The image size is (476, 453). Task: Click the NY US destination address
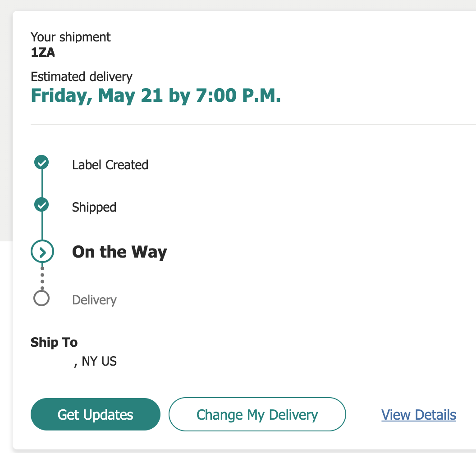coord(96,361)
